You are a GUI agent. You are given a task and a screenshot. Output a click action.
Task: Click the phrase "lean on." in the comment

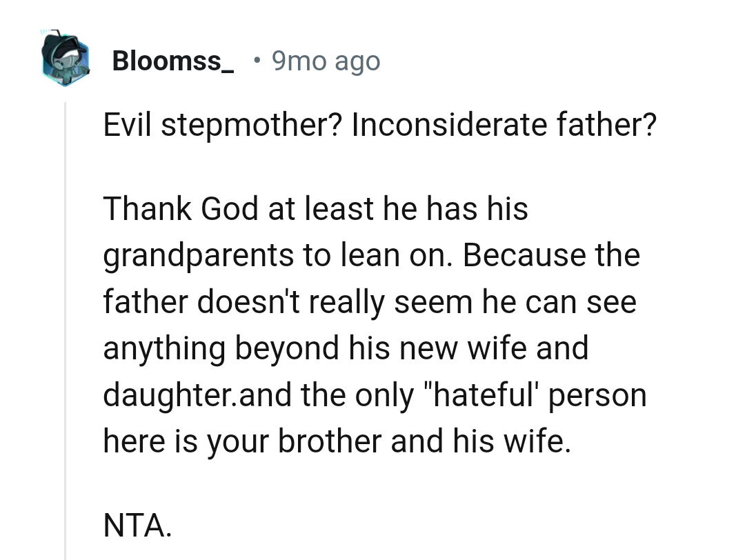(x=397, y=255)
